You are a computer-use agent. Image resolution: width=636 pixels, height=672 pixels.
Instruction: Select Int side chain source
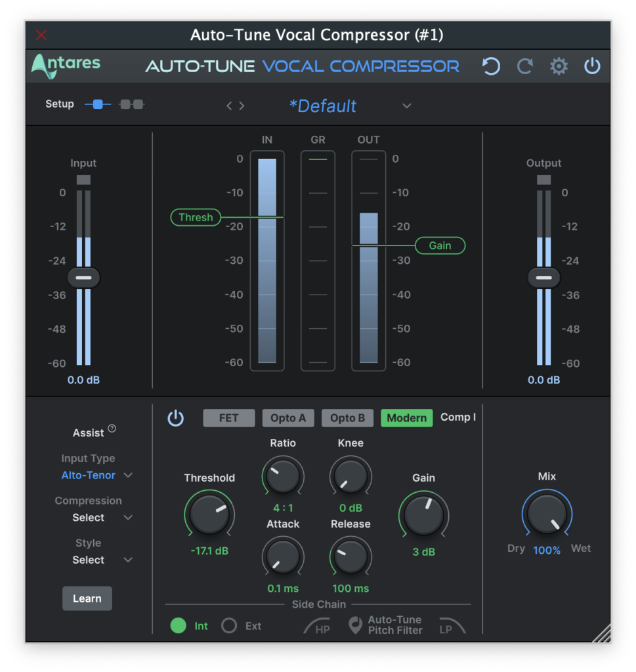tap(179, 625)
